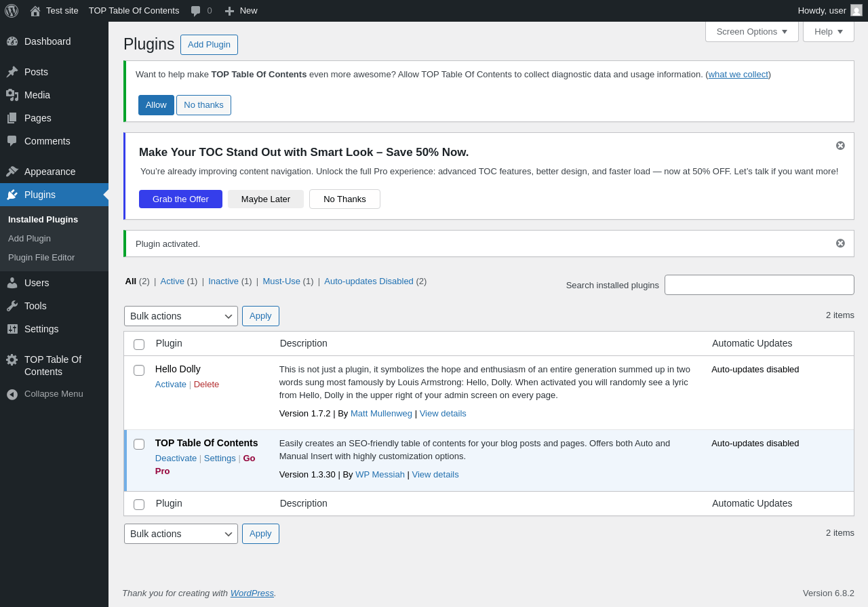Click the TOP Table Of Contents gear icon
This screenshot has width=868, height=607.
[x=12, y=359]
